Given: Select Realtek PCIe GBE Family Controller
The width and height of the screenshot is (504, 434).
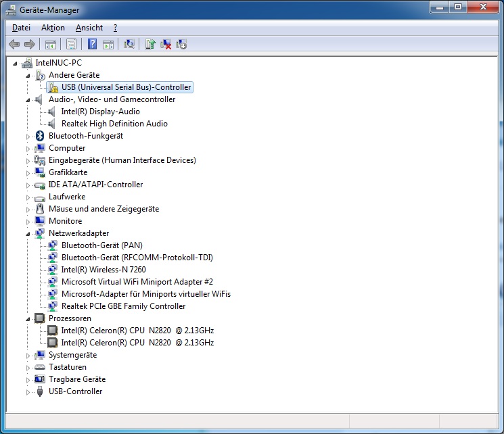Looking at the screenshot, I should pos(123,306).
